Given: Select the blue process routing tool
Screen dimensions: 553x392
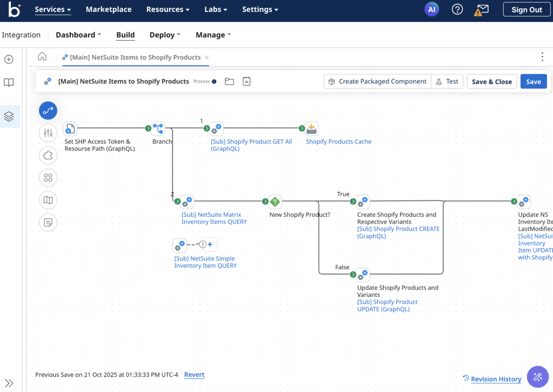Looking at the screenshot, I should [48, 111].
